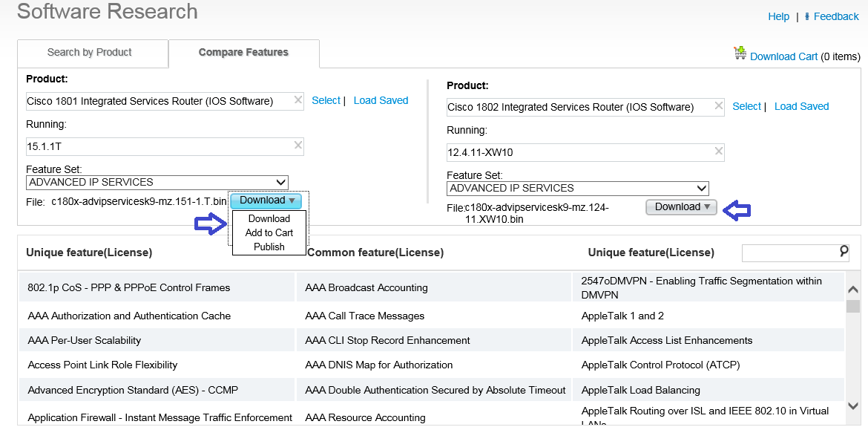Click Load Saved link for Cisco 1802
The height and width of the screenshot is (427, 868).
coord(801,106)
